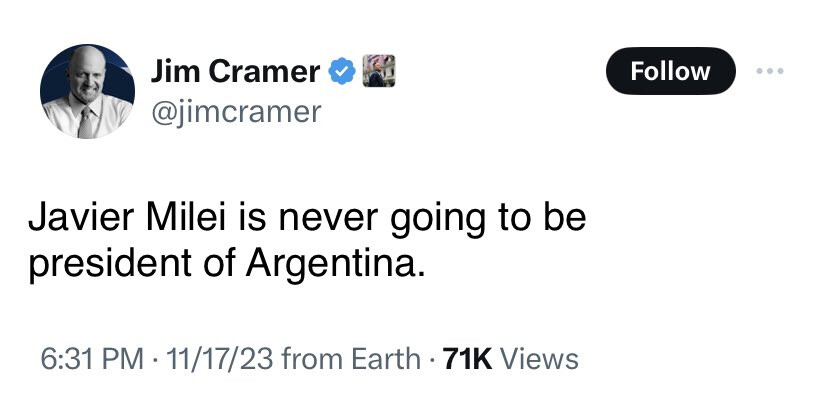828x403 pixels.
Task: Open the affiliate badge next to verified icon
Action: coord(379,71)
